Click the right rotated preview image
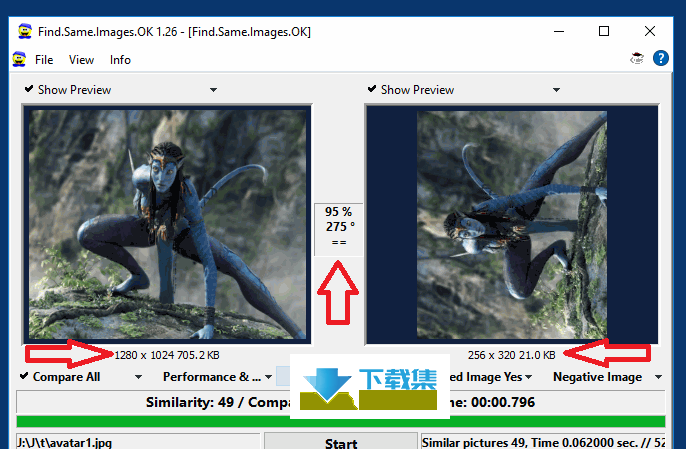The height and width of the screenshot is (449, 686). (x=512, y=225)
